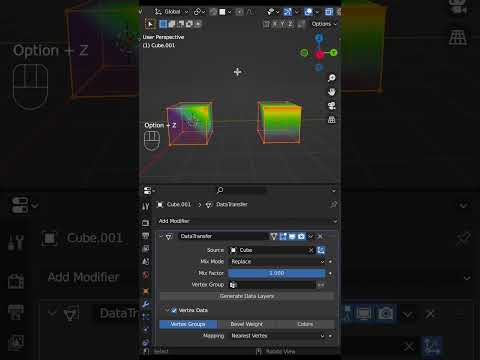Click the Vertex Group field
Viewport: 480px width, 360px height.
pos(272,285)
